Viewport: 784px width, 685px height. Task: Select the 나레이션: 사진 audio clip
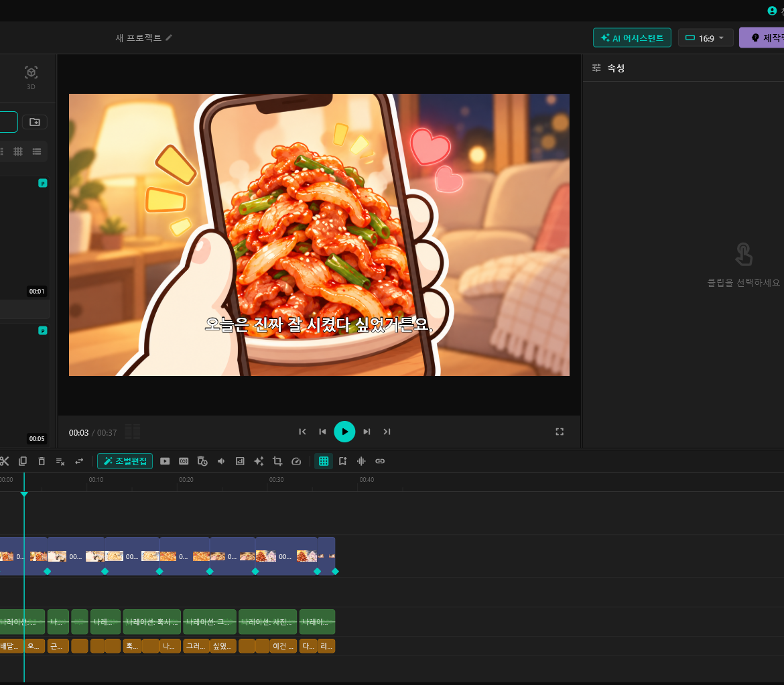coord(267,622)
